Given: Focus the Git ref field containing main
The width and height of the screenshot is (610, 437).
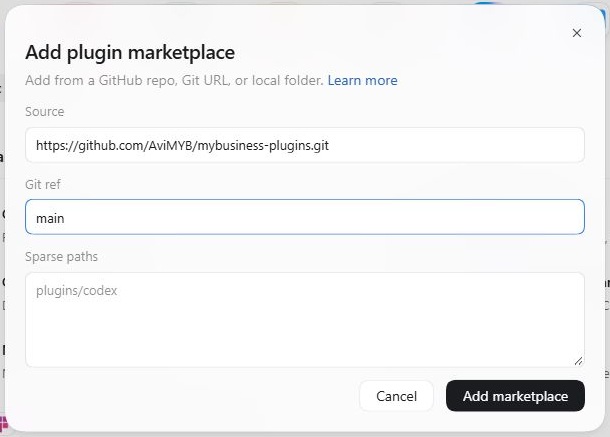Looking at the screenshot, I should 305,217.
